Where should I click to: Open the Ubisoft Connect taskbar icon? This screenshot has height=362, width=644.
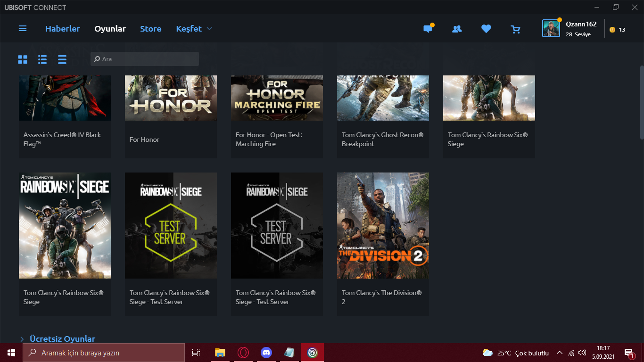click(313, 353)
